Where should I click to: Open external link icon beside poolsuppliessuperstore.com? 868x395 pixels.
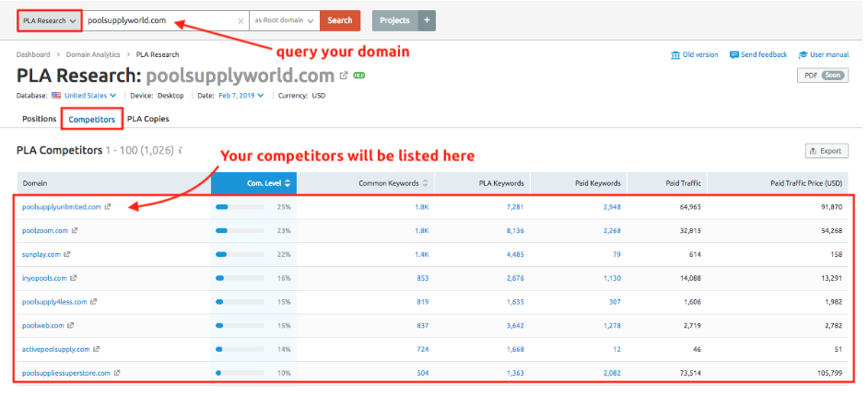coord(117,374)
